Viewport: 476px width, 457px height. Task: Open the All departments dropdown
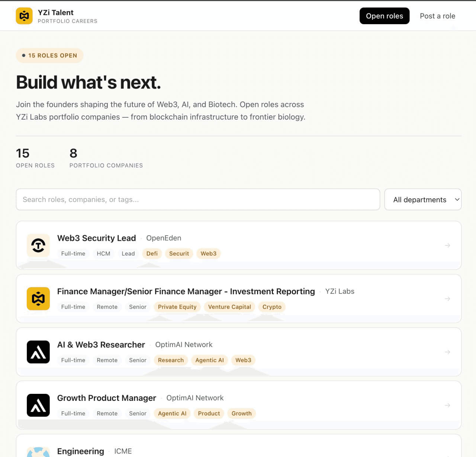pos(423,200)
